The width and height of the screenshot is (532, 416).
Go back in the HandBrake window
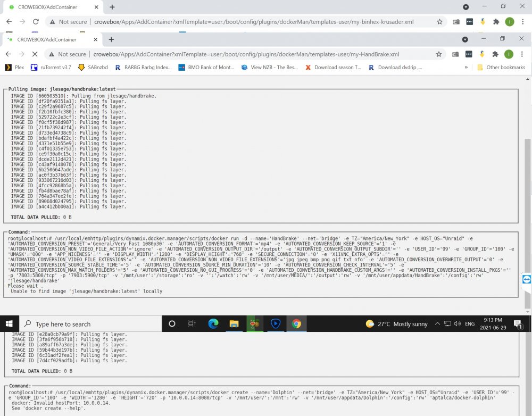click(x=9, y=54)
